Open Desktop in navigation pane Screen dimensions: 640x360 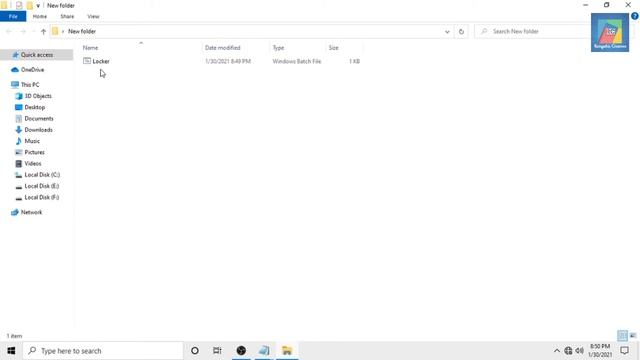pos(34,107)
